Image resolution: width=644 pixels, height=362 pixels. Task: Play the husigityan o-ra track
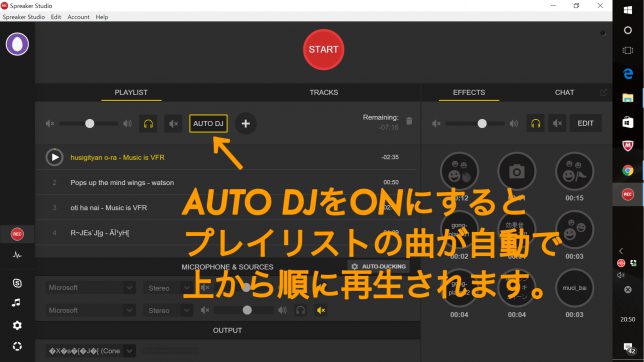click(x=55, y=157)
